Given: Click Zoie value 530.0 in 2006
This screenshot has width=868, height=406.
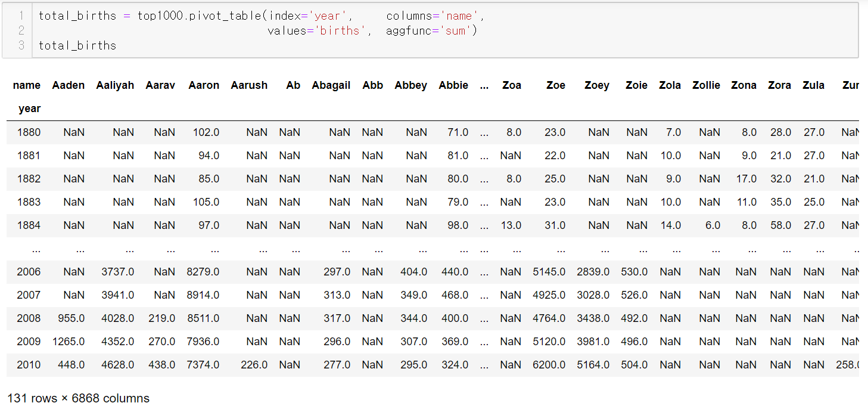Looking at the screenshot, I should 634,272.
